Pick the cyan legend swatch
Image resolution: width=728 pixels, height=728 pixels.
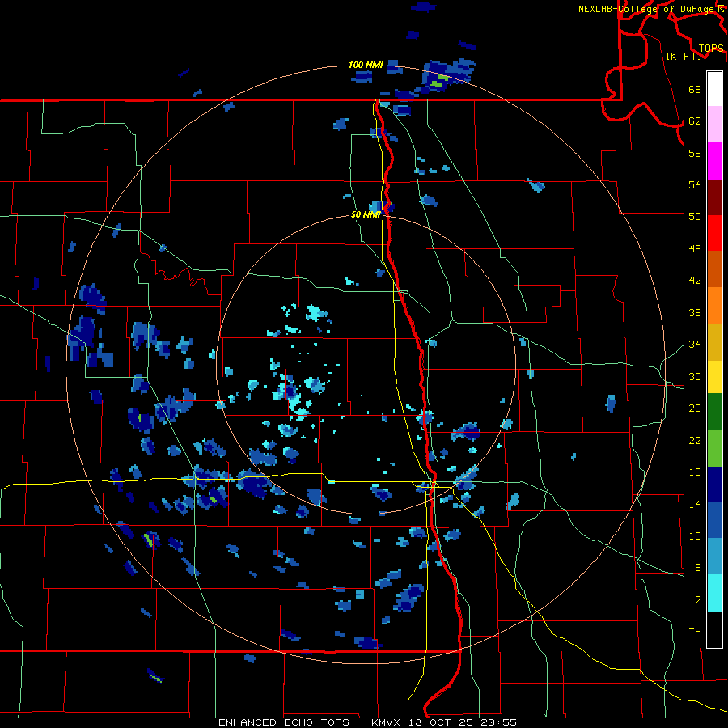point(714,594)
